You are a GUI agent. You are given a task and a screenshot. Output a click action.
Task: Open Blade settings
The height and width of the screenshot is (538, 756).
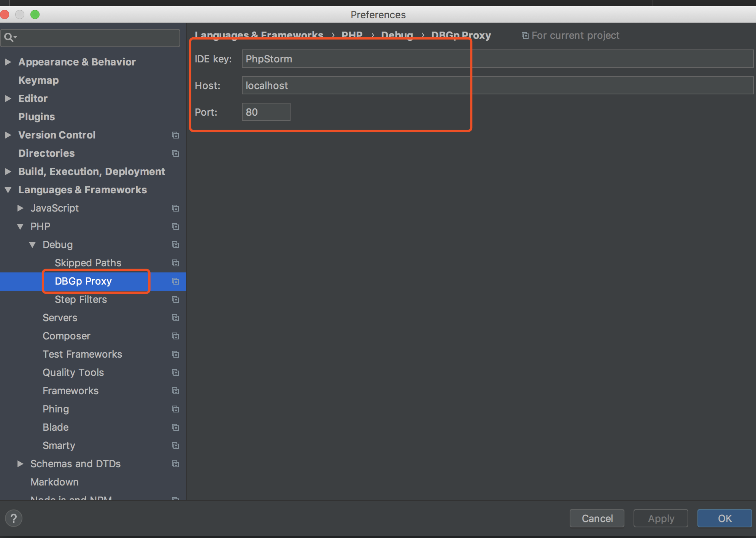click(56, 427)
